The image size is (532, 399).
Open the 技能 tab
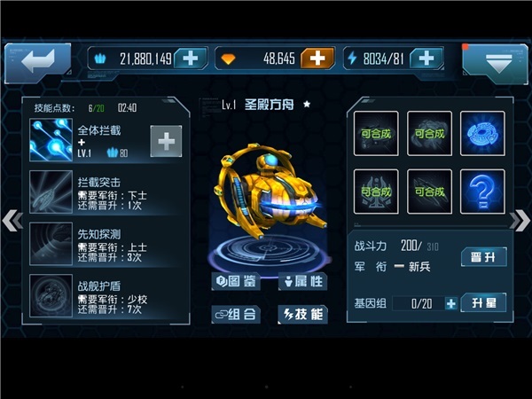tap(303, 315)
